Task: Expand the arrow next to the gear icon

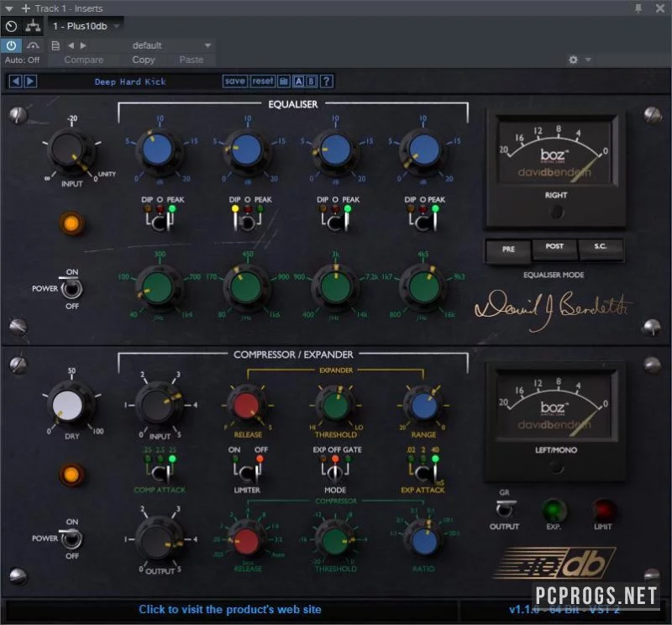Action: tap(588, 60)
